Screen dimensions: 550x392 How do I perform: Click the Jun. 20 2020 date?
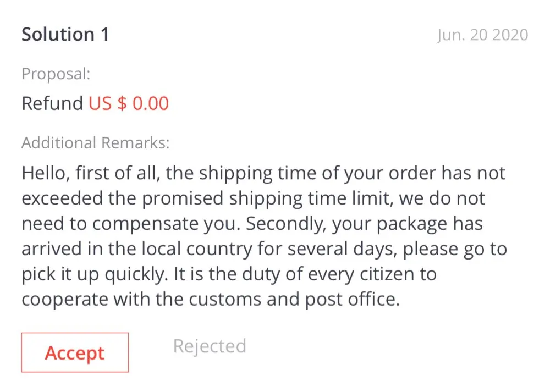coord(482,35)
